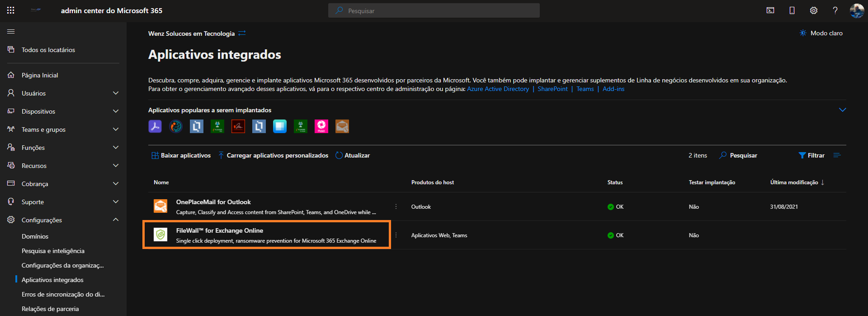Sort by Status column header
Viewport: 868px width, 316px height.
[x=615, y=182]
